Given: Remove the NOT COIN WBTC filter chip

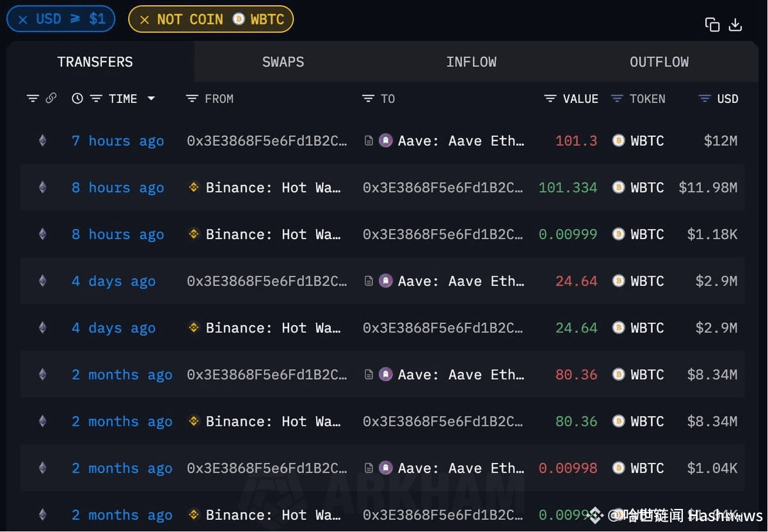Looking at the screenshot, I should click(x=144, y=19).
